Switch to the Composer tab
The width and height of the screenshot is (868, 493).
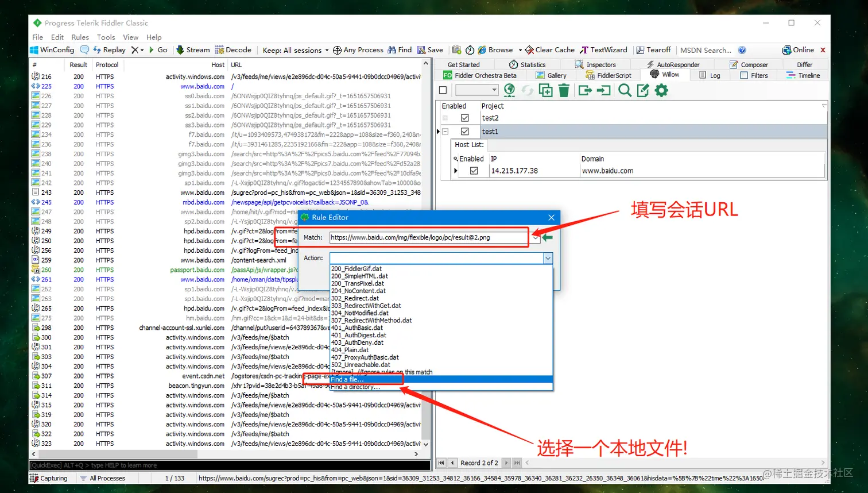tap(749, 65)
